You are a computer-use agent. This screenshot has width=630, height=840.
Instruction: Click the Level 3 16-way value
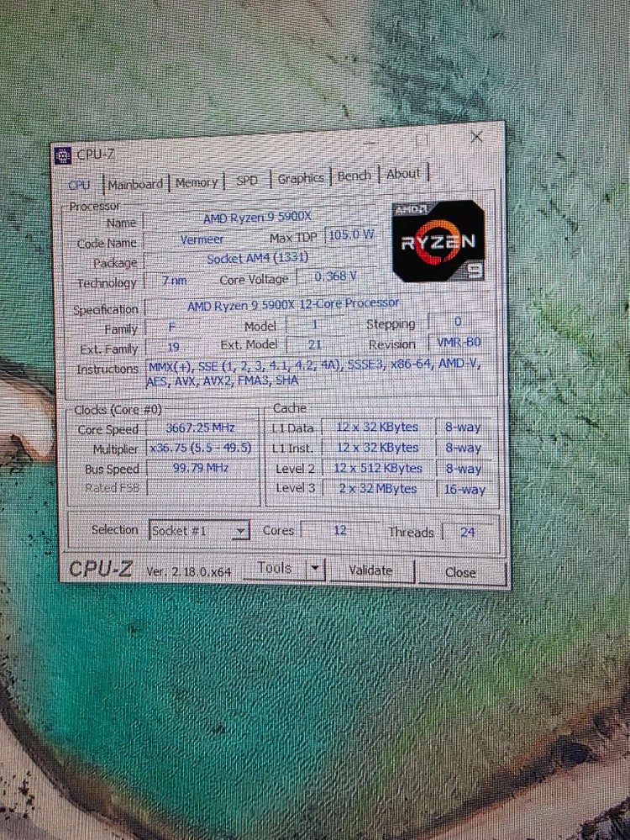tap(465, 490)
